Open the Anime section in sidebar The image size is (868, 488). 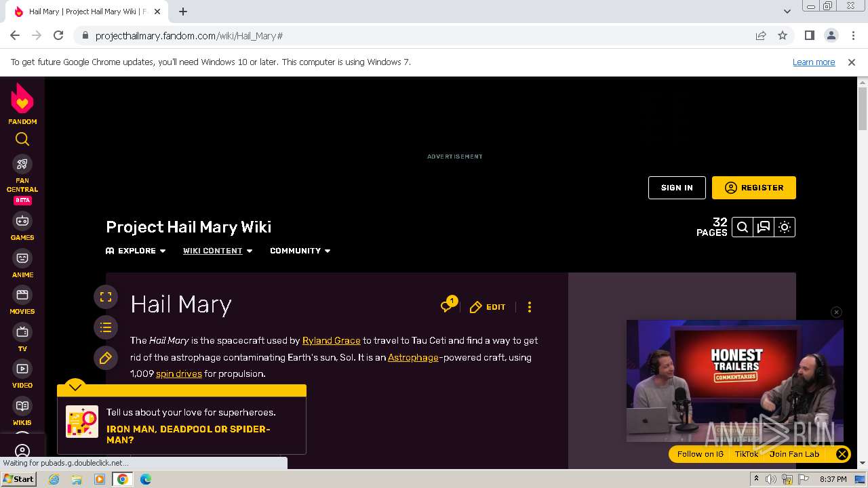(x=22, y=264)
